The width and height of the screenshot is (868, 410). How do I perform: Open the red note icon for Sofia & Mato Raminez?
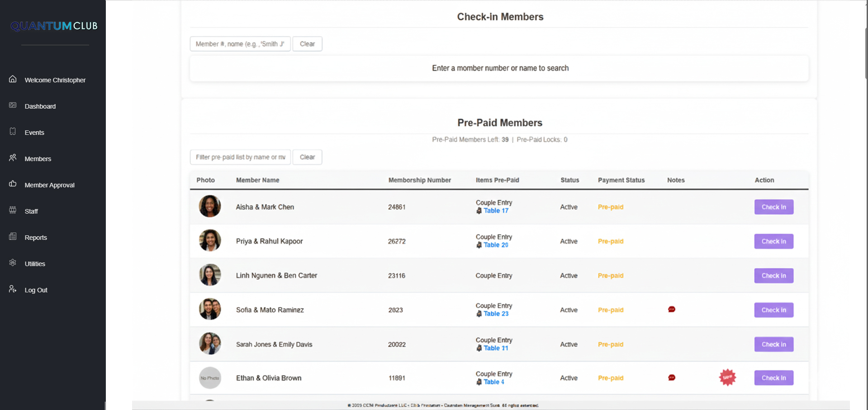[x=672, y=310]
